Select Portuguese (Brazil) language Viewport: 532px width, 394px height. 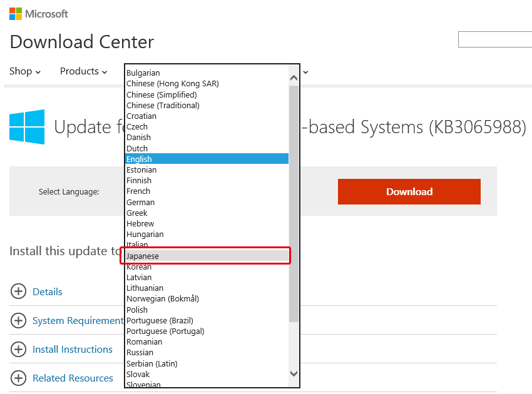207,320
